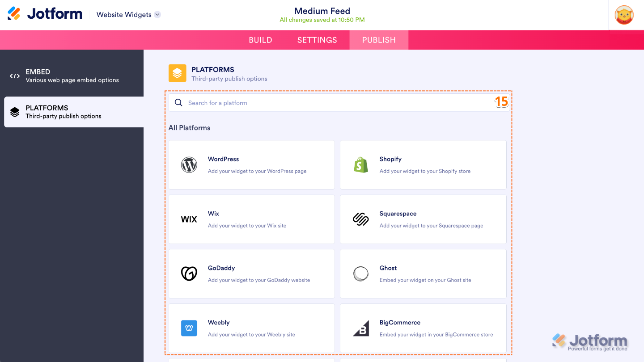Image resolution: width=644 pixels, height=362 pixels.
Task: Click the 'All changes saved' status text
Action: [322, 20]
